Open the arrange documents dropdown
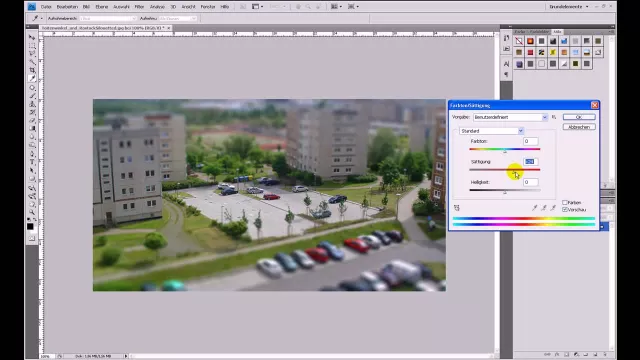The width and height of the screenshot is (640, 360). 336,7
